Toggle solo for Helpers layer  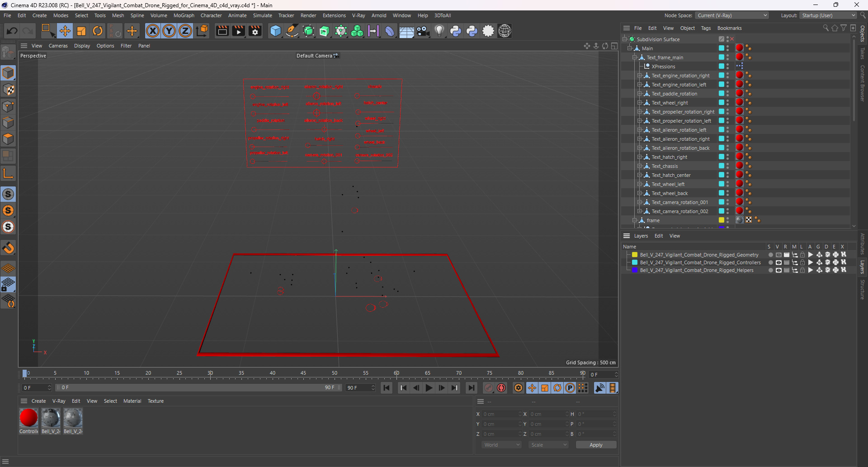(770, 270)
